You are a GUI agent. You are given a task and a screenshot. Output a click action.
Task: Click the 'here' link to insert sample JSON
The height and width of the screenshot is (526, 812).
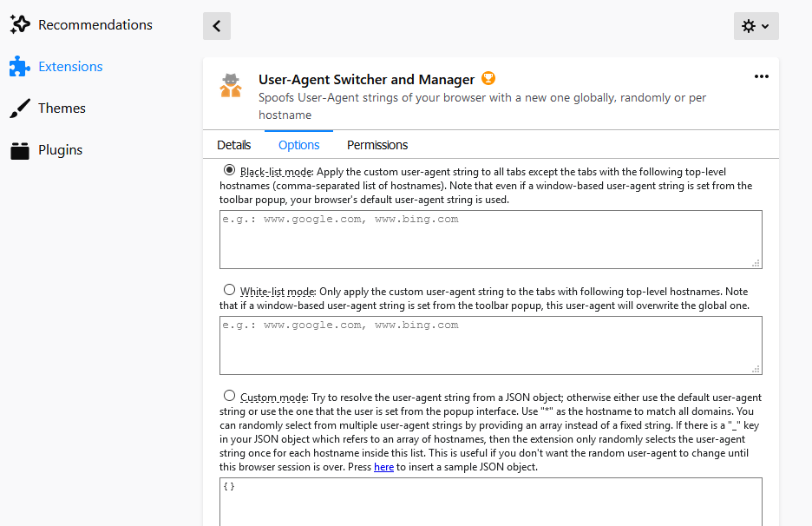point(383,467)
